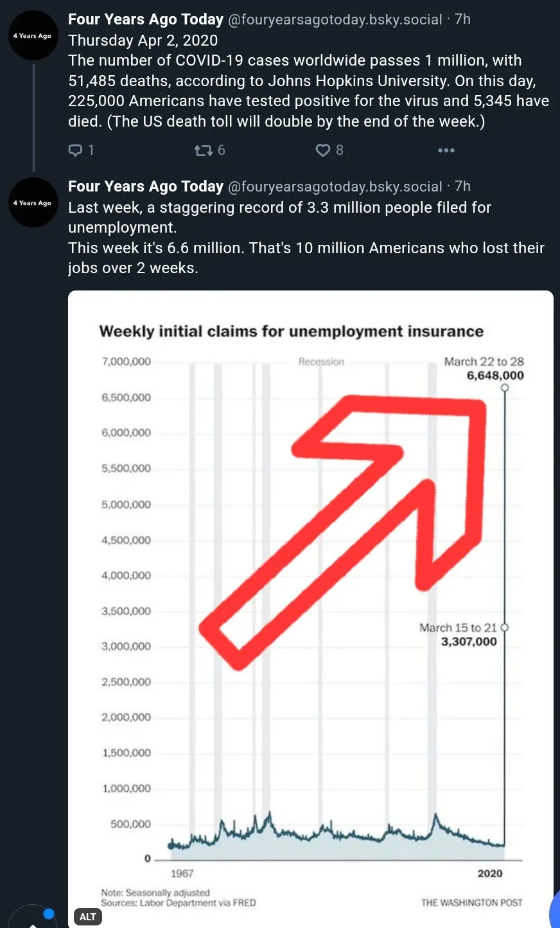This screenshot has width=560, height=928.
Task: Reply to the COVID-19 cases post
Action: [76, 150]
